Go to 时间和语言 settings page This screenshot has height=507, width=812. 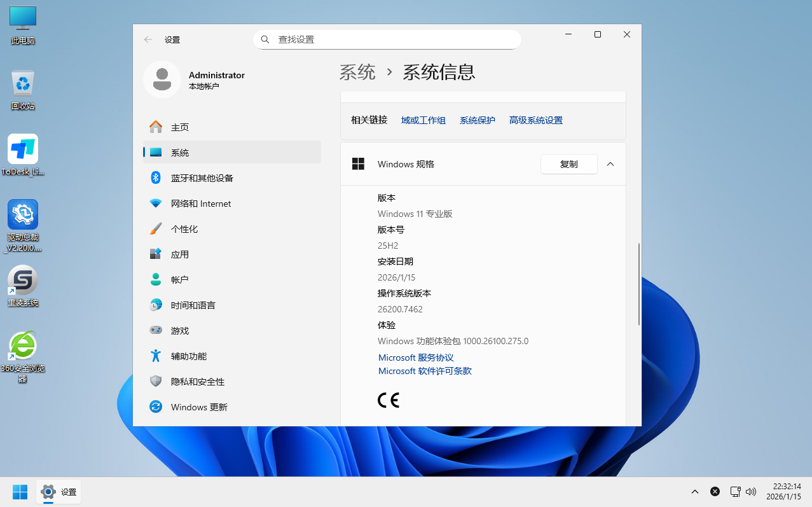click(x=193, y=305)
